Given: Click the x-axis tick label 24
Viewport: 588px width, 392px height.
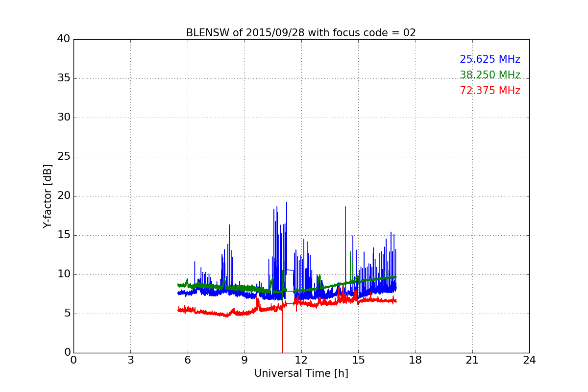Looking at the screenshot, I should point(529,360).
